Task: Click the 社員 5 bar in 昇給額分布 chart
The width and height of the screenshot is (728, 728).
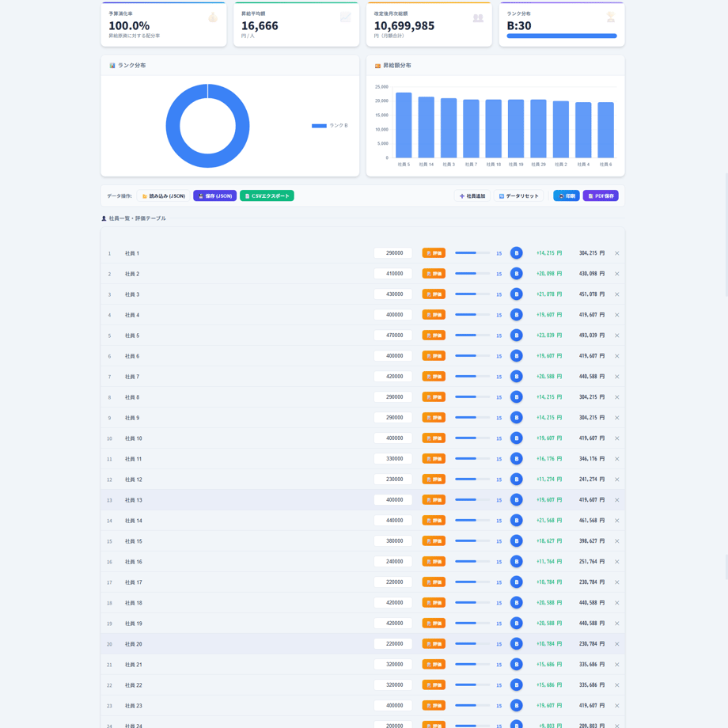Action: [404, 125]
